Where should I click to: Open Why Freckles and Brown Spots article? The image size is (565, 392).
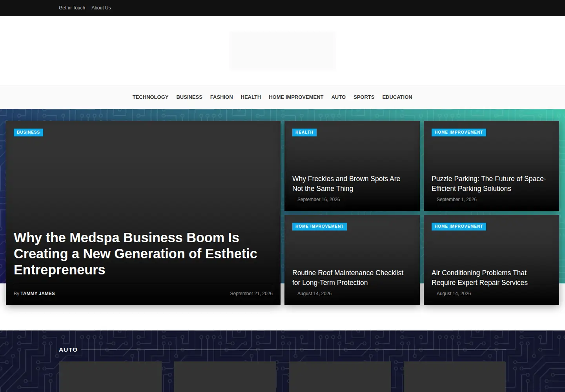coord(346,183)
